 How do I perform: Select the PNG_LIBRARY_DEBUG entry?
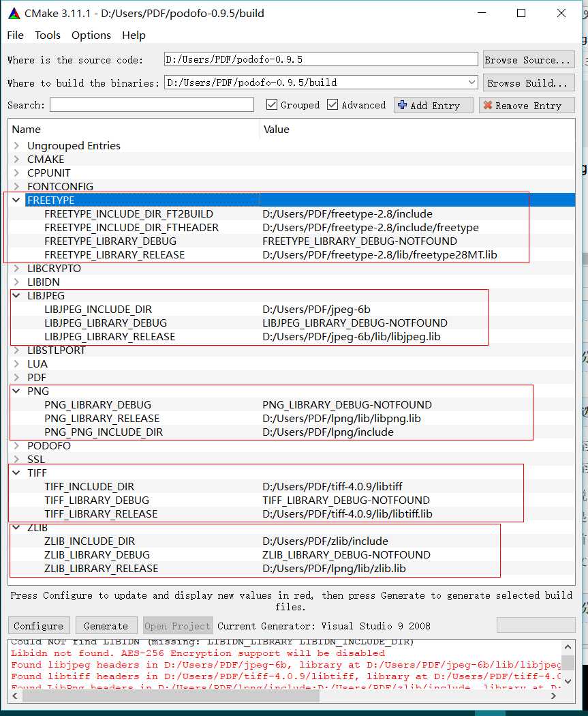point(97,404)
